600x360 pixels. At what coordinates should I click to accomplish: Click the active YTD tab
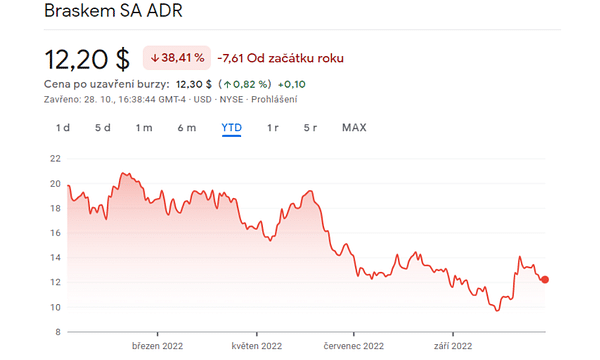tap(232, 127)
